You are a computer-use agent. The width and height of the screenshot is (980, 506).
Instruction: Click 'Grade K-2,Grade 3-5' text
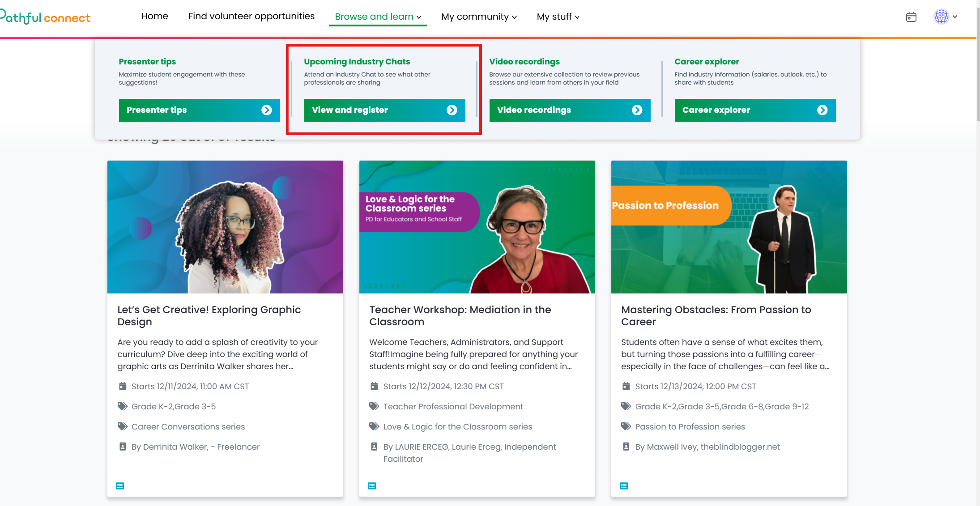click(174, 406)
